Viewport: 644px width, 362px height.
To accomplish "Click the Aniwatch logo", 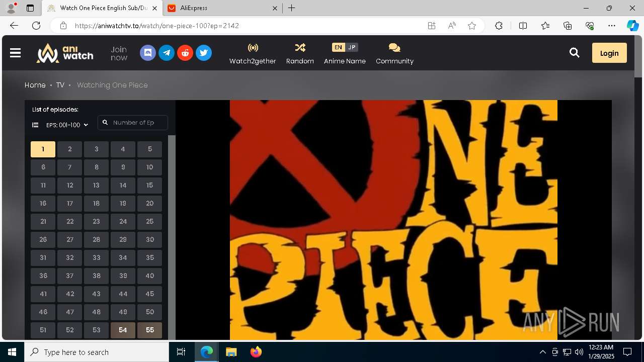I will coord(65,53).
